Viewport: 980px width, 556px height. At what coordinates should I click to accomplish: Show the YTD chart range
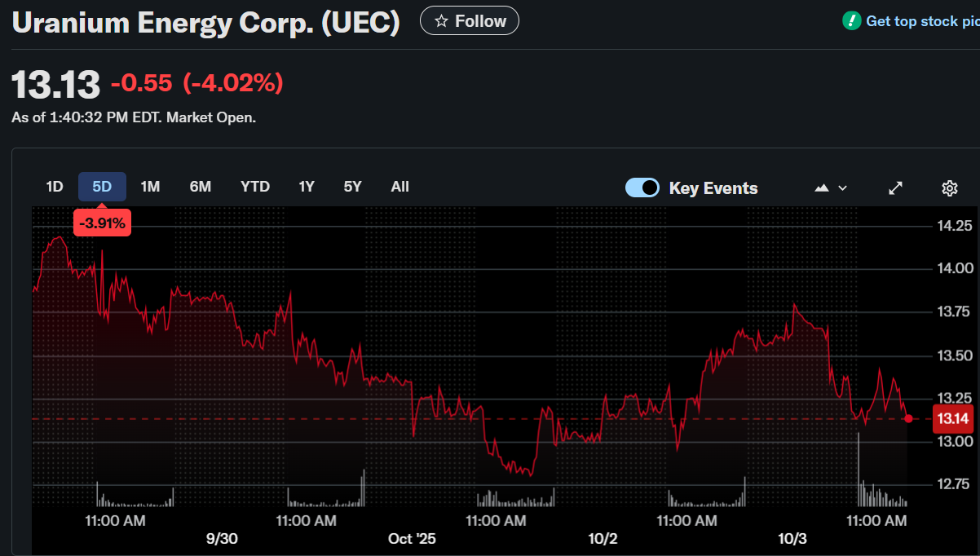pyautogui.click(x=255, y=187)
